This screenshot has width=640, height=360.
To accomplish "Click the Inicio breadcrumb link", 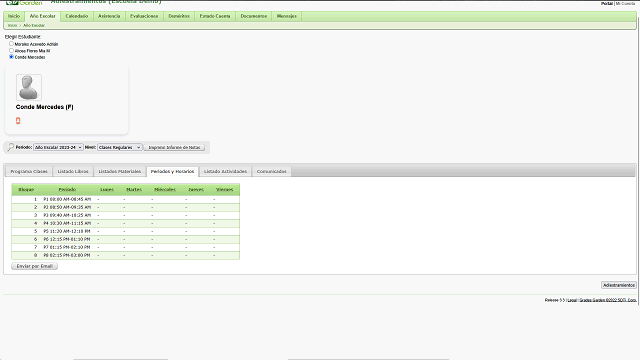I will click(12, 25).
